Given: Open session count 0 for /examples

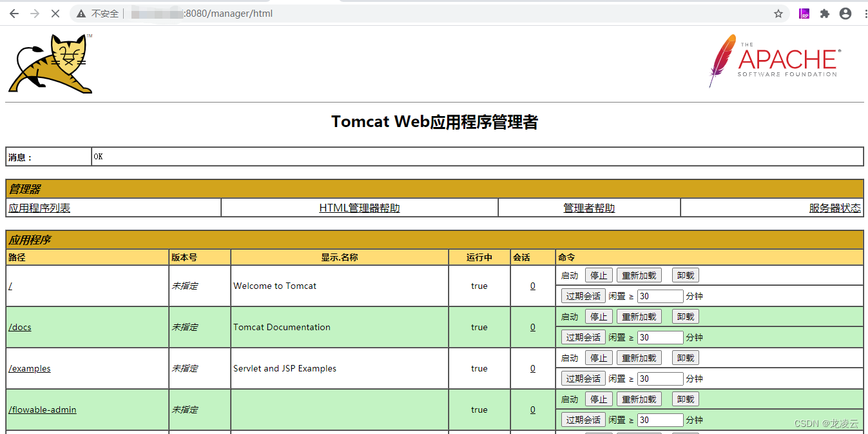Looking at the screenshot, I should pyautogui.click(x=533, y=368).
